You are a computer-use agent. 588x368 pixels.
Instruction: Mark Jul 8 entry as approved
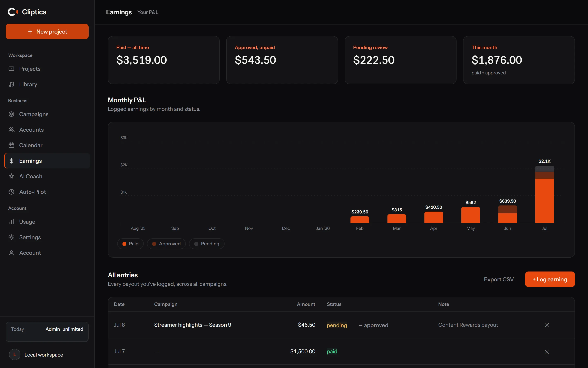373,325
